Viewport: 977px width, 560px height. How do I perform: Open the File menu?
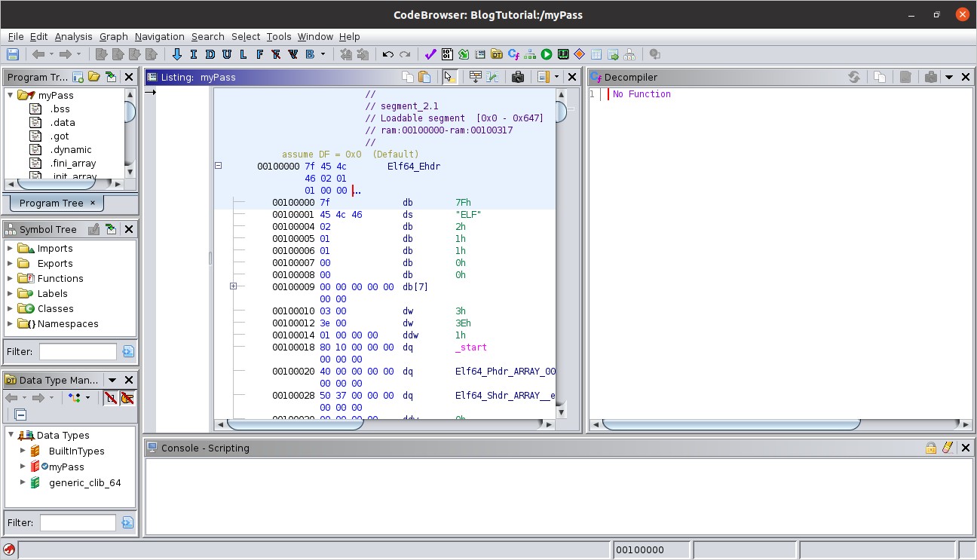16,36
